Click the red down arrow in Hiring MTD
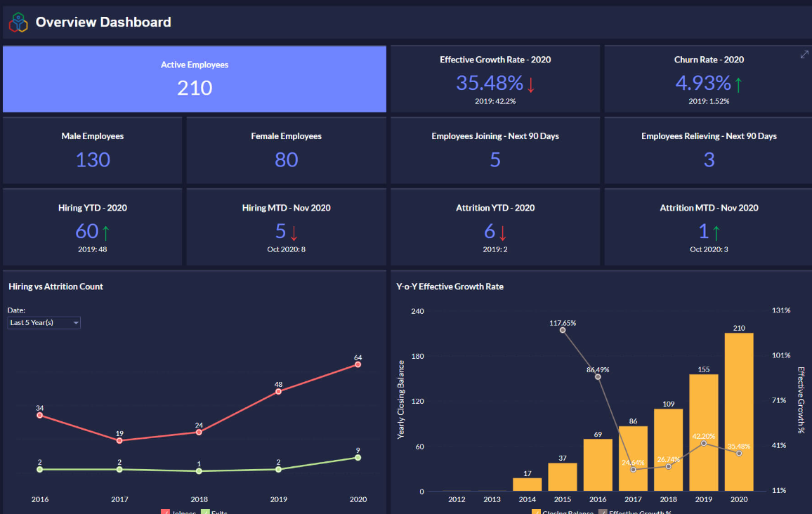812x514 pixels. tap(294, 232)
